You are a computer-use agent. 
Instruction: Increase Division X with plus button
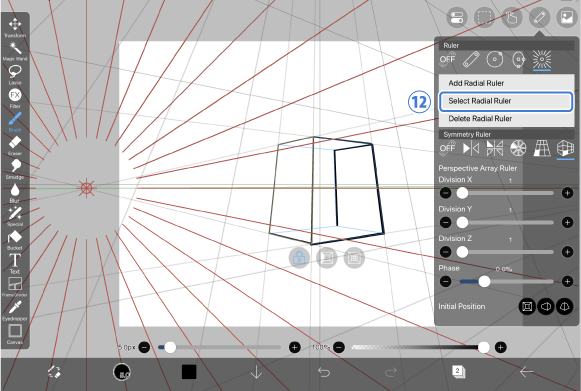567,193
